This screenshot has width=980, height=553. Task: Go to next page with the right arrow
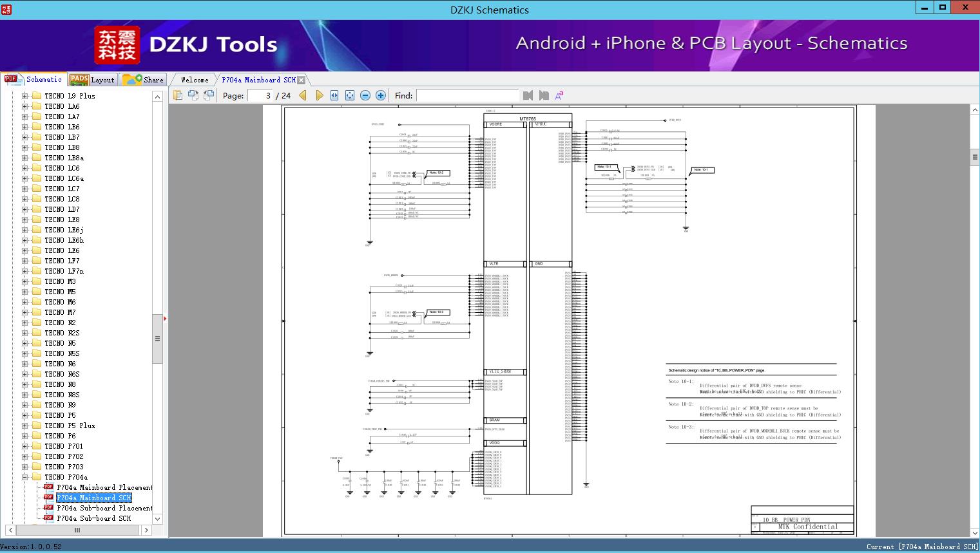click(x=319, y=95)
